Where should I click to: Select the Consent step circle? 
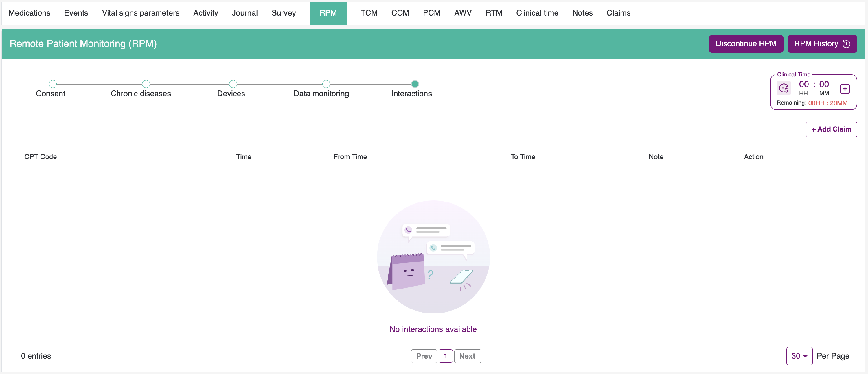(53, 84)
